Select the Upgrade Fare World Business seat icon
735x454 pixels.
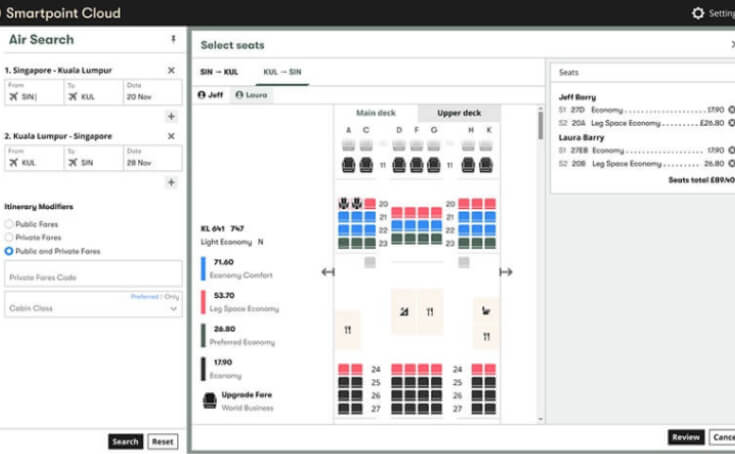210,400
